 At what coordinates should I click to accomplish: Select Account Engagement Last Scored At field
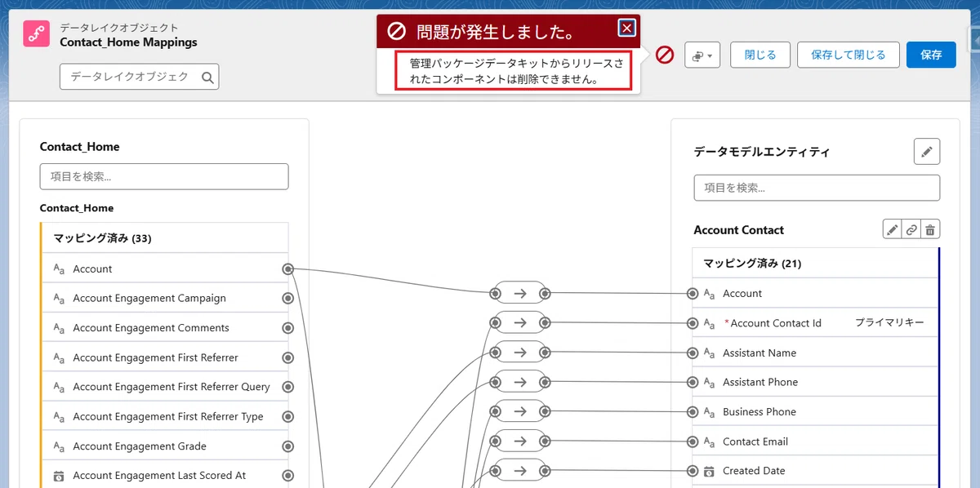click(x=165, y=476)
